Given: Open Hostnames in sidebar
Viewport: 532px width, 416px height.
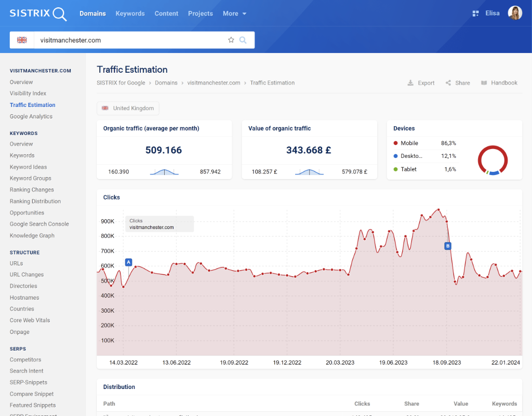Looking at the screenshot, I should [24, 298].
